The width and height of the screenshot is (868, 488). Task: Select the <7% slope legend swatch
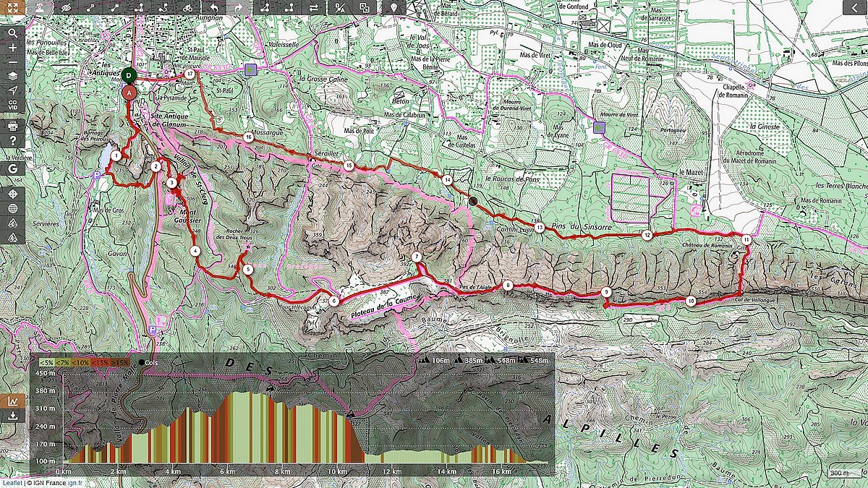63,362
